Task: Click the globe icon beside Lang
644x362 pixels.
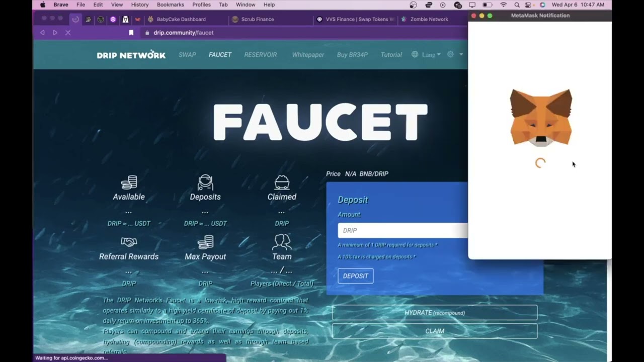Action: pos(415,54)
